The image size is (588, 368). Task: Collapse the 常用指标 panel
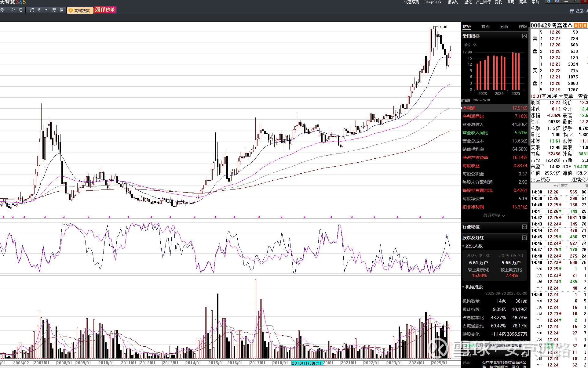pos(524,36)
